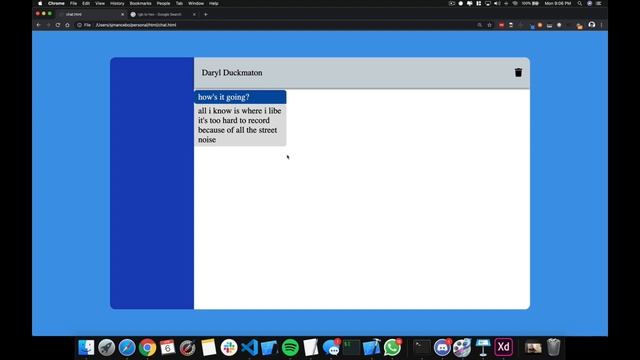The height and width of the screenshot is (360, 640).
Task: Open Visual Studio Code from the dock
Action: click(x=249, y=348)
